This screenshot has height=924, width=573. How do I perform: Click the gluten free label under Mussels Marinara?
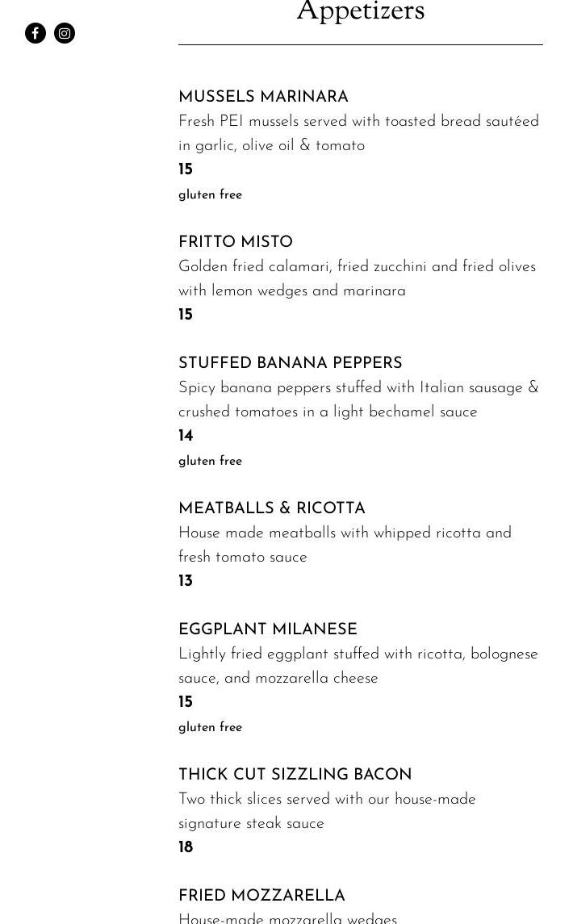210,195
